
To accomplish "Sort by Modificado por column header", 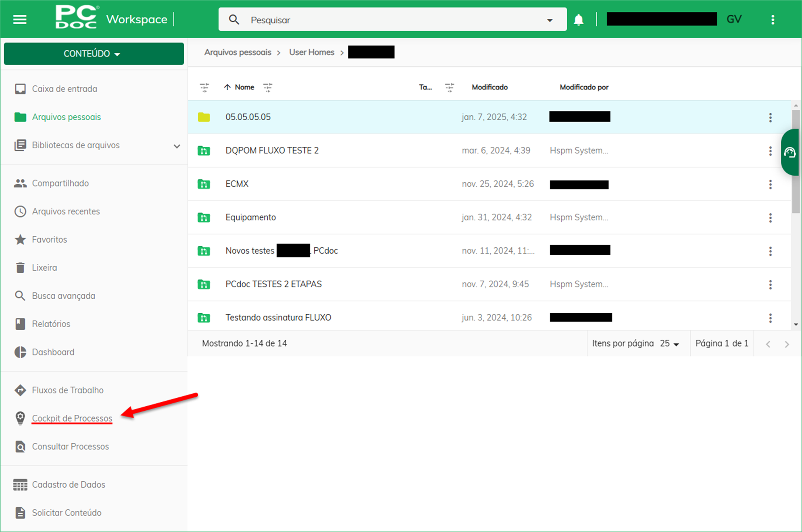I will 584,87.
